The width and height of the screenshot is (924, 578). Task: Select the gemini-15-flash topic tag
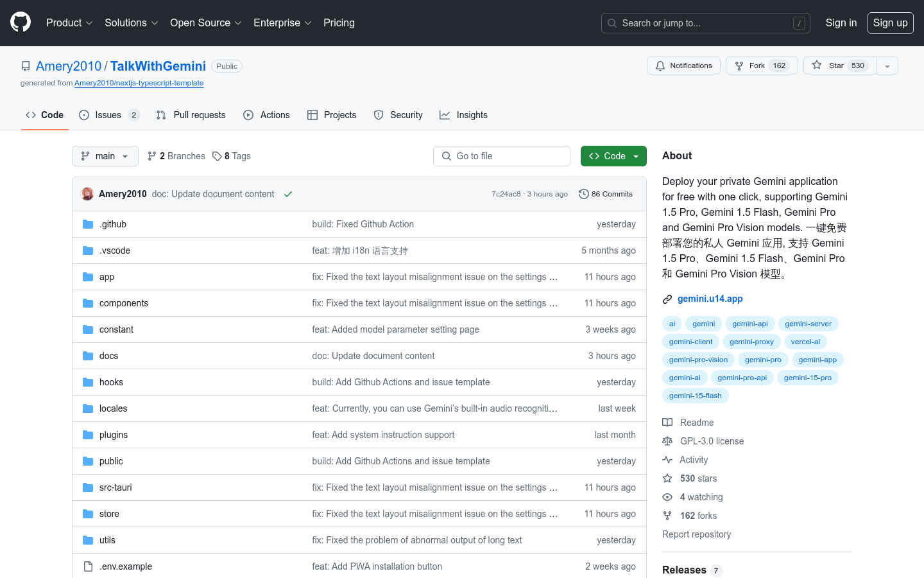pyautogui.click(x=696, y=396)
